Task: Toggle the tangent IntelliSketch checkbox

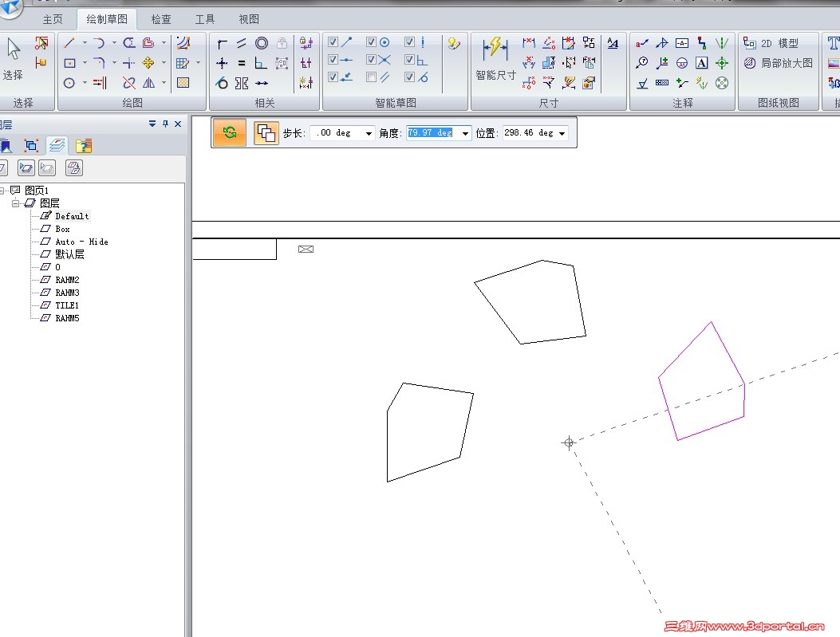Action: point(409,77)
